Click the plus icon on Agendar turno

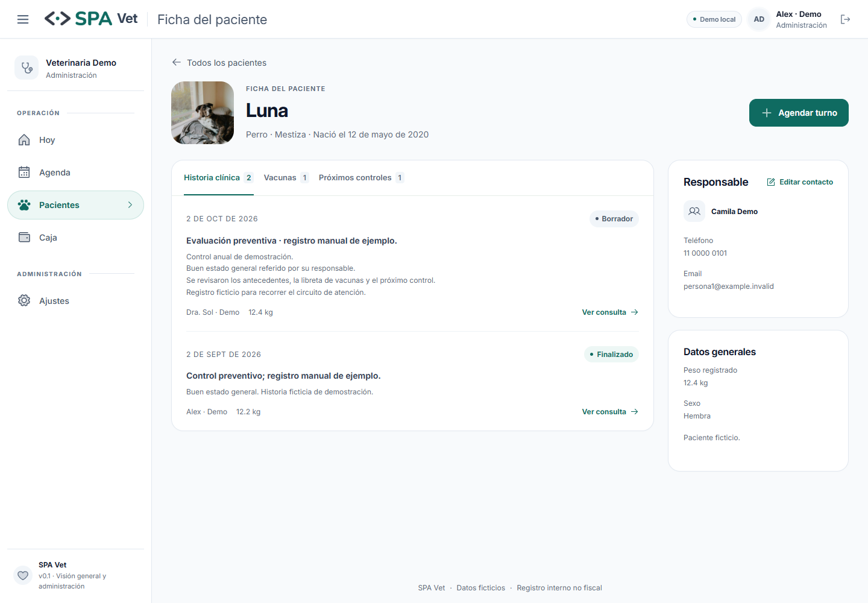767,113
